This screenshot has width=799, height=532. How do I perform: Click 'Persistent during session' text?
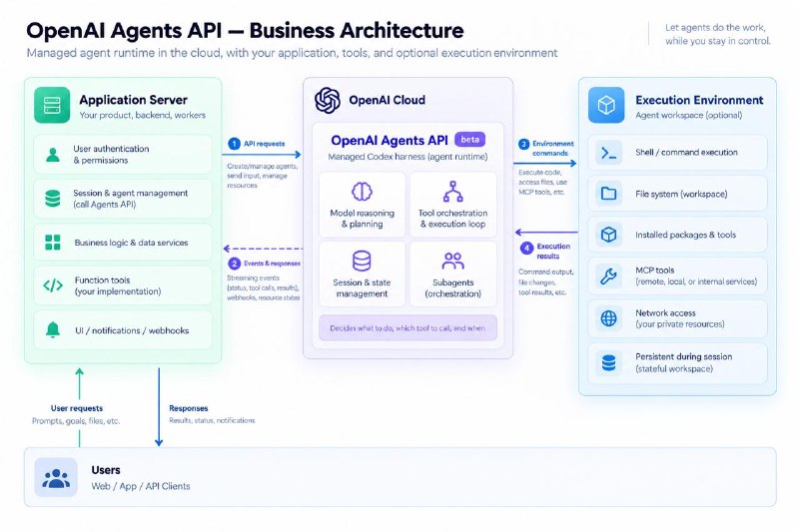pos(684,357)
